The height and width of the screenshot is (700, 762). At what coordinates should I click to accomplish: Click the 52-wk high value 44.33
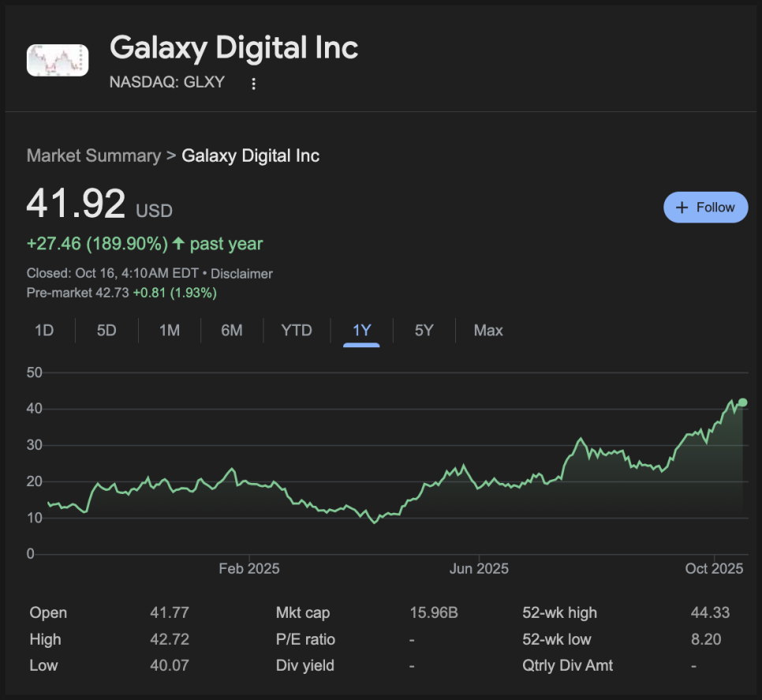tap(709, 612)
